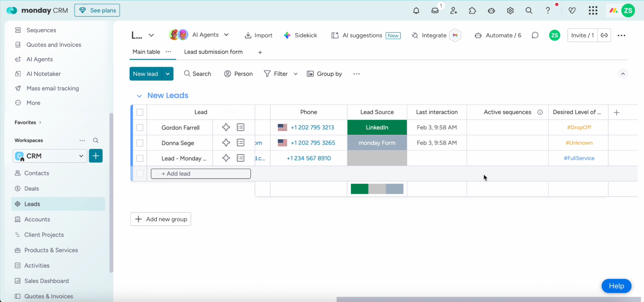Add a new board view with the plus tab
Screen dimensions: 644x302
pos(260,52)
